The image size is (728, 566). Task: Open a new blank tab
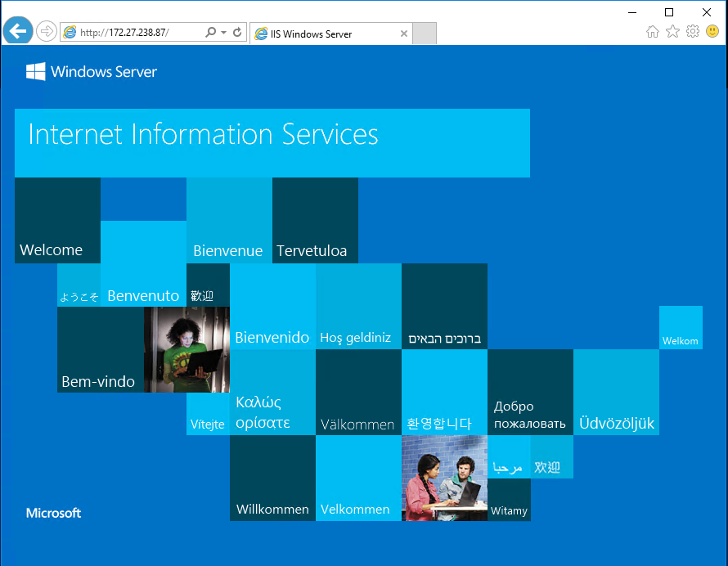click(425, 34)
